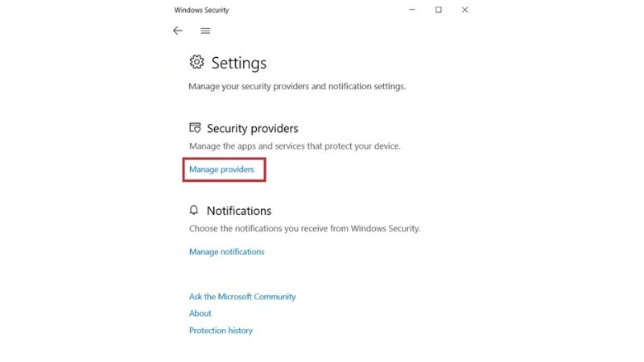644x362 pixels.
Task: Open the hamburger navigation menu
Action: coord(205,31)
